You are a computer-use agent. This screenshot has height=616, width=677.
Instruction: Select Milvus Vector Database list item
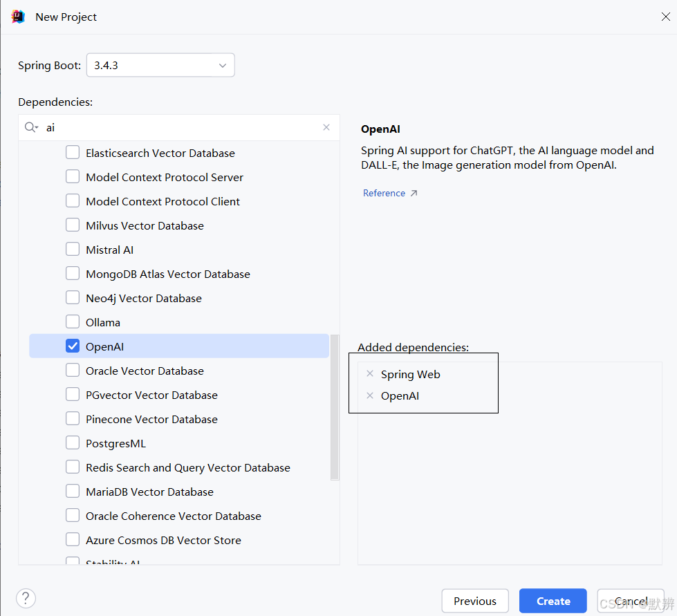pyautogui.click(x=145, y=225)
